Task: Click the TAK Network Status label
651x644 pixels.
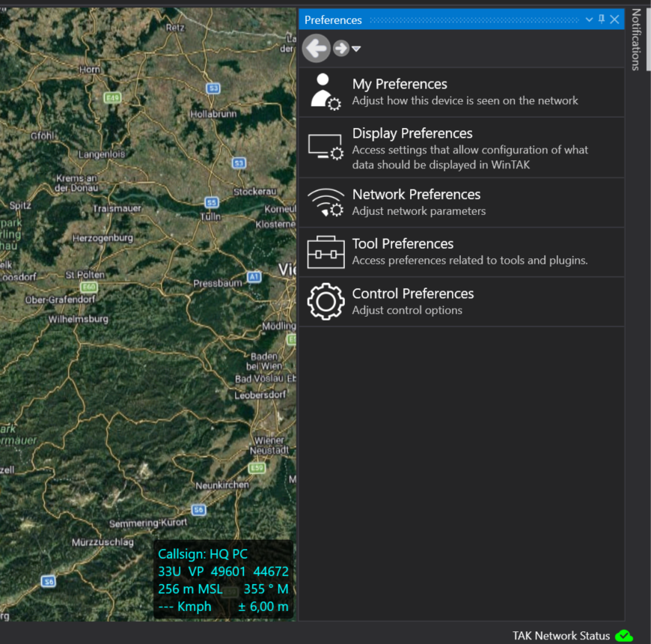Action: (x=560, y=636)
